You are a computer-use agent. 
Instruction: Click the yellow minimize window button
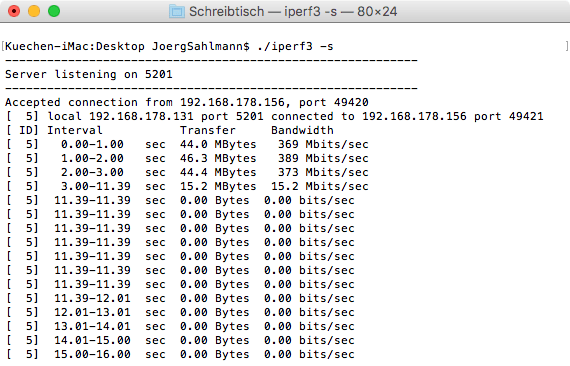click(x=34, y=11)
